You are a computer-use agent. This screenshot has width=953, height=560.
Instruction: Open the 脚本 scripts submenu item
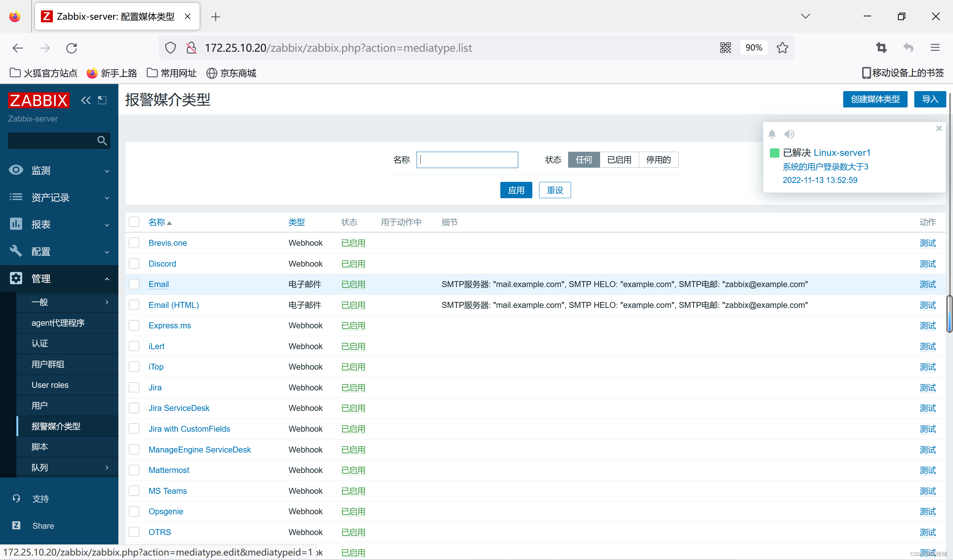point(39,447)
